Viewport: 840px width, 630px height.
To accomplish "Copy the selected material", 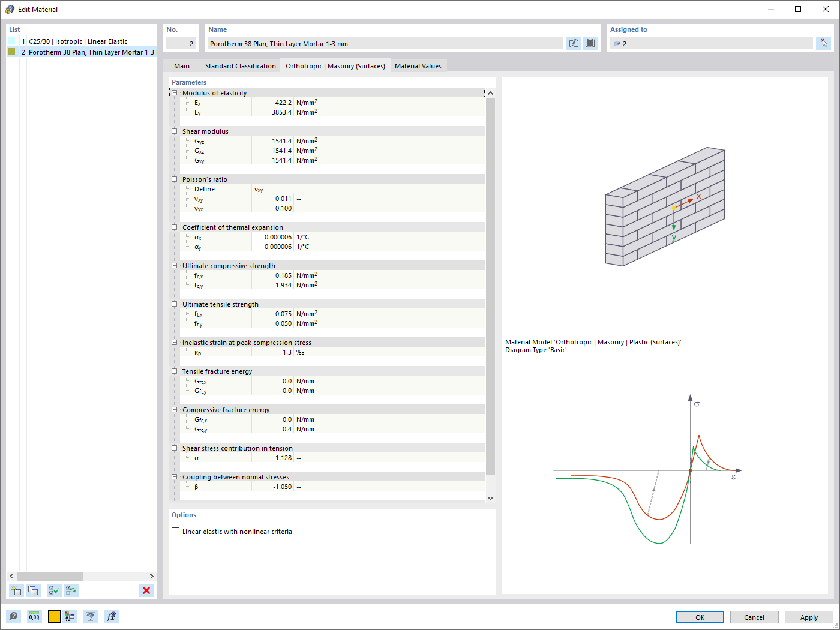I will tap(34, 590).
